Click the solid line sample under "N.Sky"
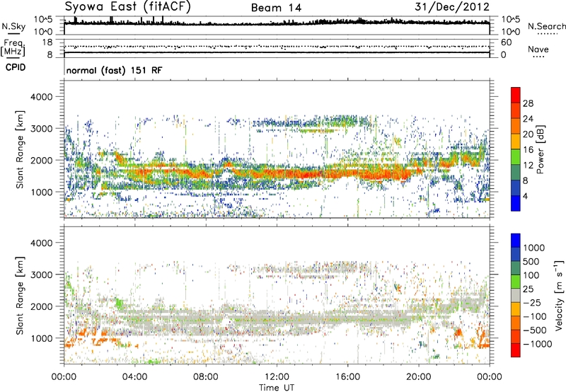The image size is (566, 392). pos(13,34)
